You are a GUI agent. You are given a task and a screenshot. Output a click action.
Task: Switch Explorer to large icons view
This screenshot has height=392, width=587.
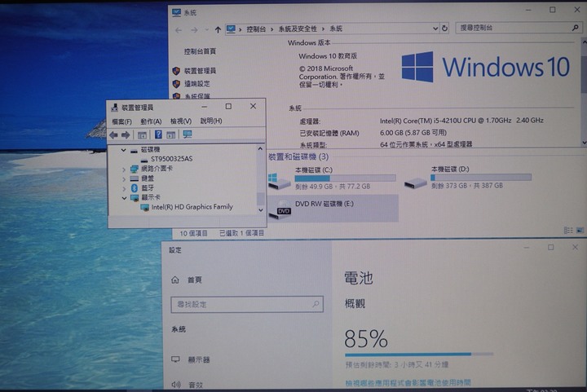pyautogui.click(x=580, y=231)
